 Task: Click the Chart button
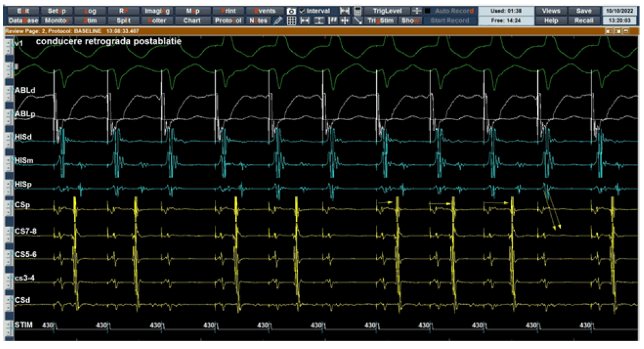coord(192,20)
